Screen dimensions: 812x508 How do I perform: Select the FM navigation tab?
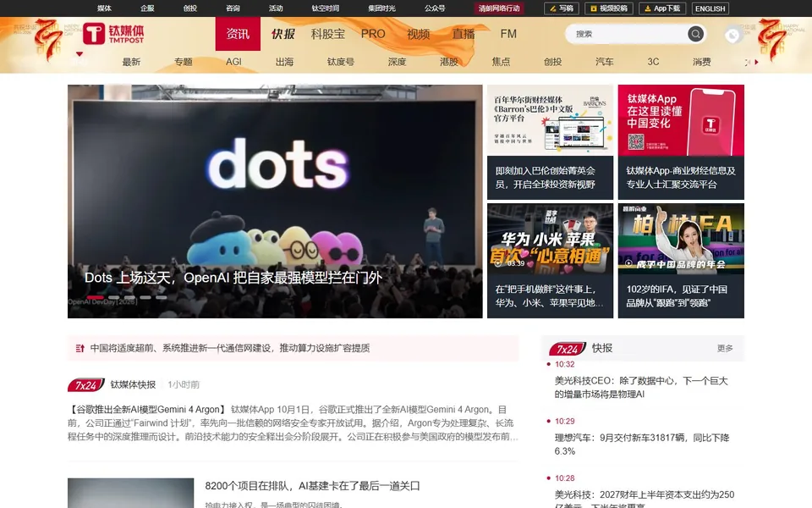tap(508, 34)
